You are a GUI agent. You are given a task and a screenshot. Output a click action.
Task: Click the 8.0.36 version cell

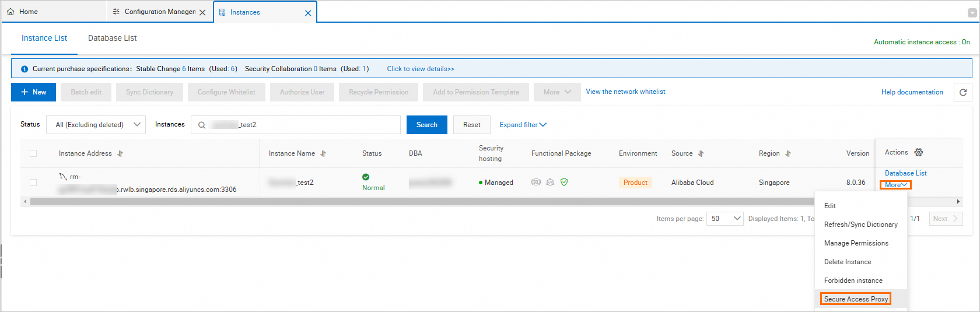856,183
